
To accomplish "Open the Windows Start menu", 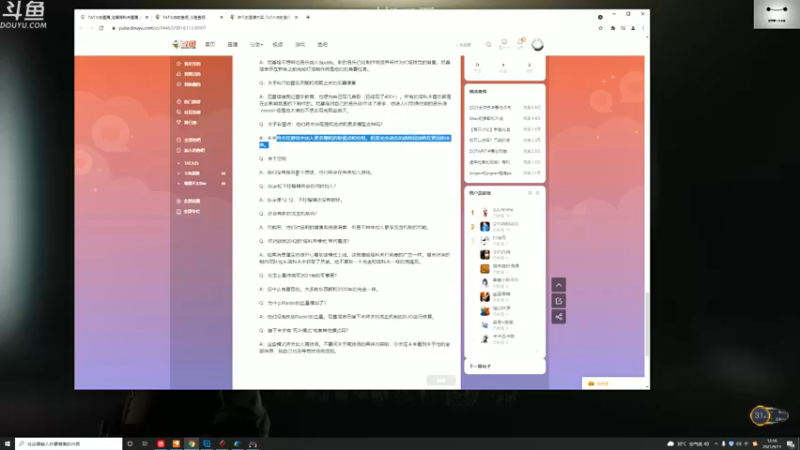I will click(7, 444).
